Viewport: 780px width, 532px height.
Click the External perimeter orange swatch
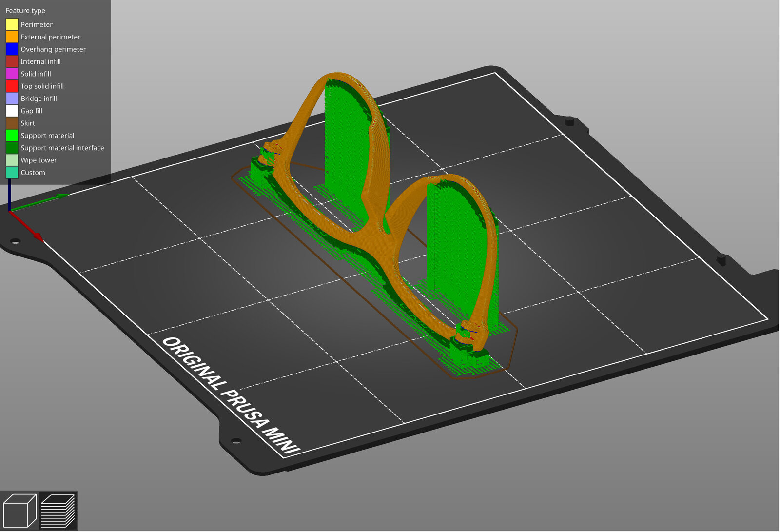click(12, 37)
